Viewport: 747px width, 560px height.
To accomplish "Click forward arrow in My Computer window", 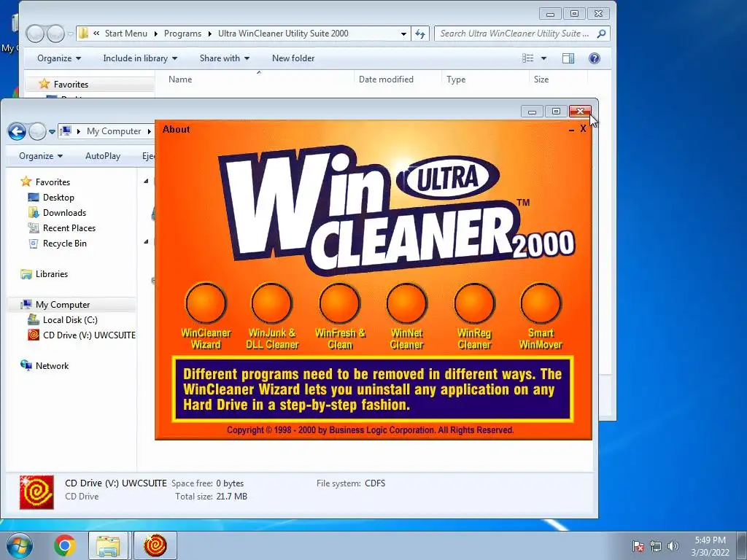I will click(x=37, y=131).
